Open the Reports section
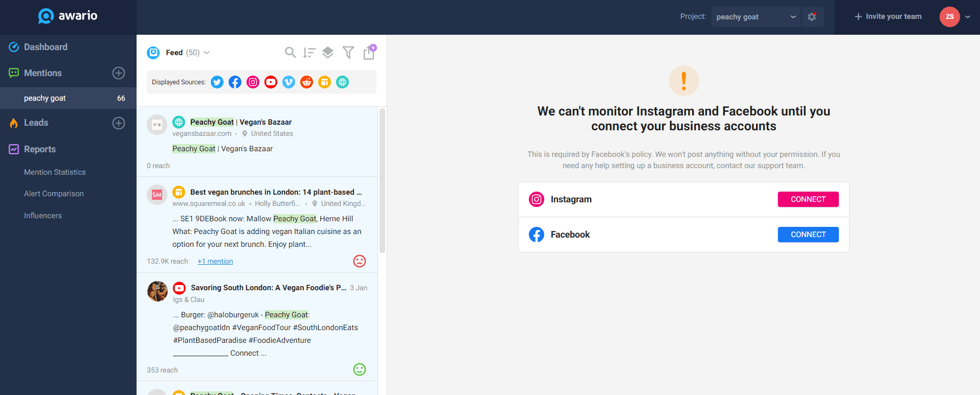980x395 pixels. [40, 149]
